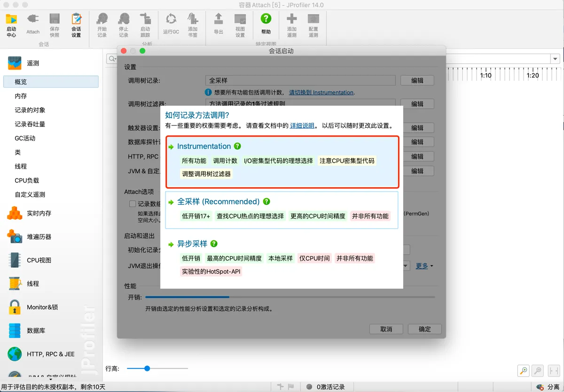Choose the 异步采样 recording option
Viewport: 564px width, 392px height.
[x=282, y=257]
